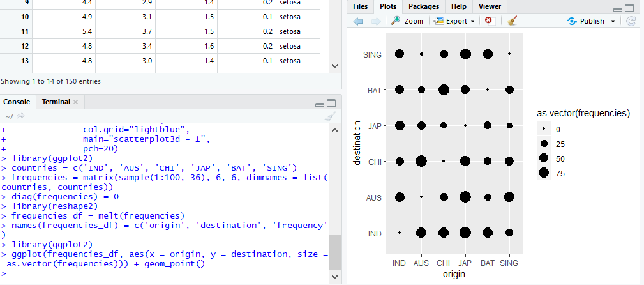Minimize the Console pane

point(320,105)
